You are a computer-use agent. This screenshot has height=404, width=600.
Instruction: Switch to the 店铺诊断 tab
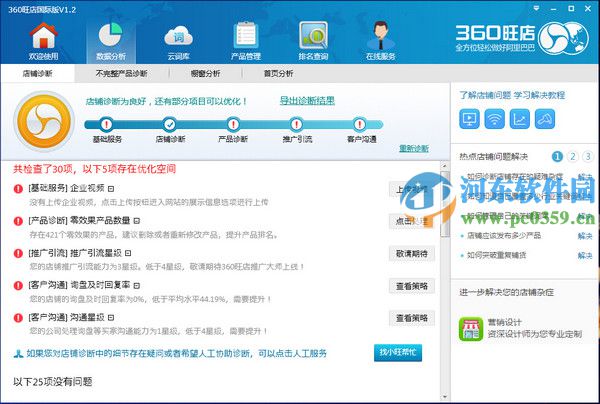(x=38, y=73)
